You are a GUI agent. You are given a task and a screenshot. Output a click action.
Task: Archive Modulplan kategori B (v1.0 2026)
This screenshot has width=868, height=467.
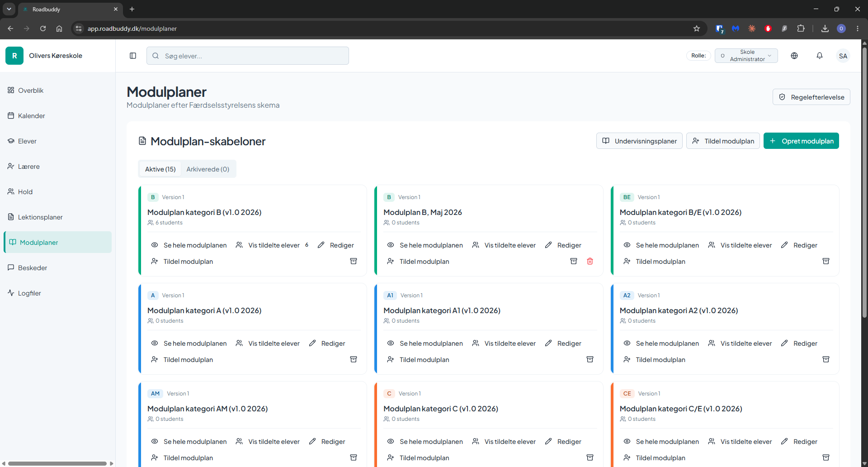tap(354, 261)
